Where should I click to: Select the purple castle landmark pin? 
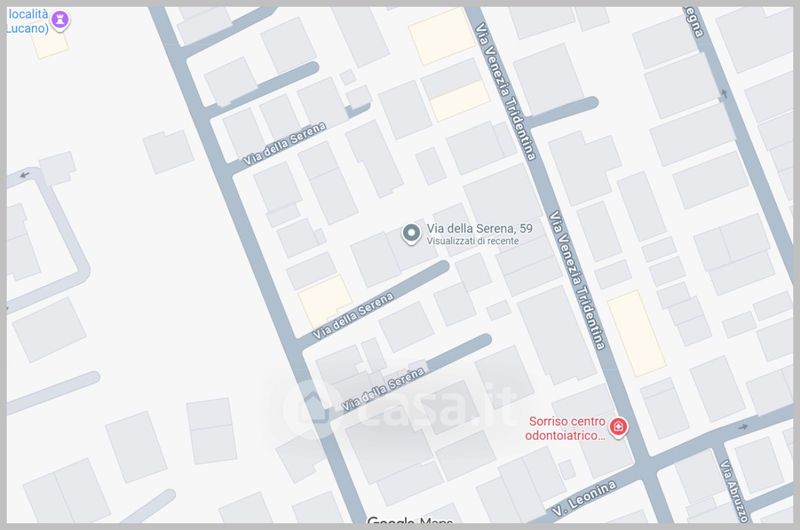(61, 21)
